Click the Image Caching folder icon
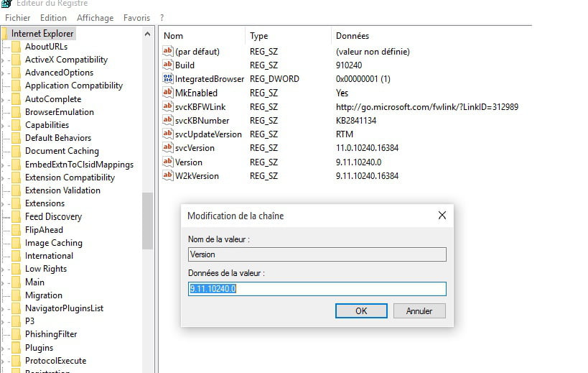The height and width of the screenshot is (373, 588). tap(16, 243)
